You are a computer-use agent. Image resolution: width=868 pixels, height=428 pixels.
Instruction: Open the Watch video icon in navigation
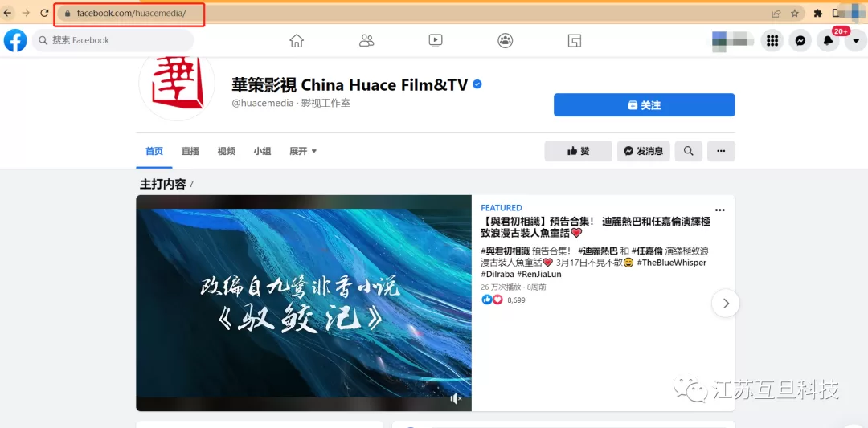[436, 40]
